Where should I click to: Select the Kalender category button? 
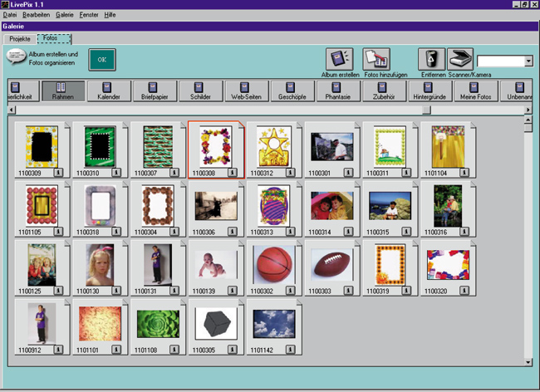point(110,91)
